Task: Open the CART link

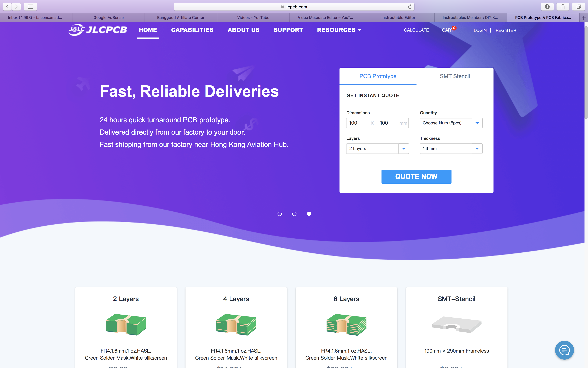Action: click(447, 30)
